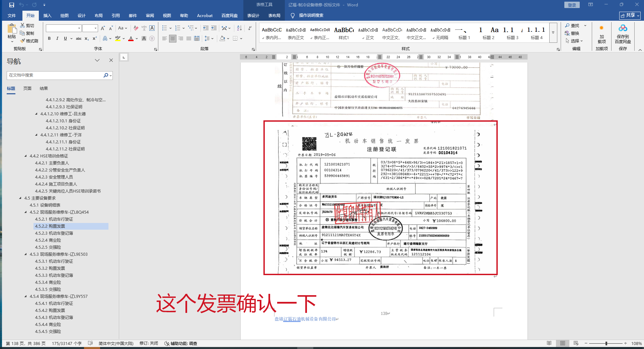Open the 文件 menu
Image resolution: width=644 pixels, height=349 pixels.
[12, 15]
